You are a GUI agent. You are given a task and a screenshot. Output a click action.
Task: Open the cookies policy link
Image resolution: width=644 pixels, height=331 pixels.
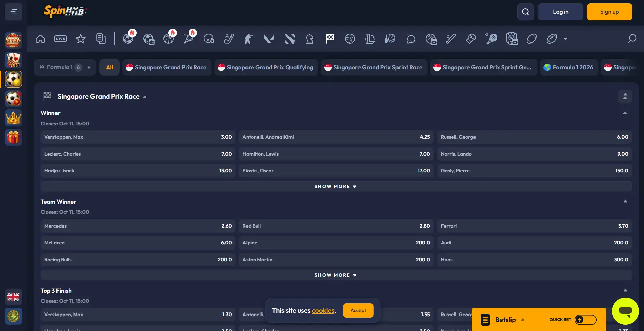pyautogui.click(x=323, y=311)
